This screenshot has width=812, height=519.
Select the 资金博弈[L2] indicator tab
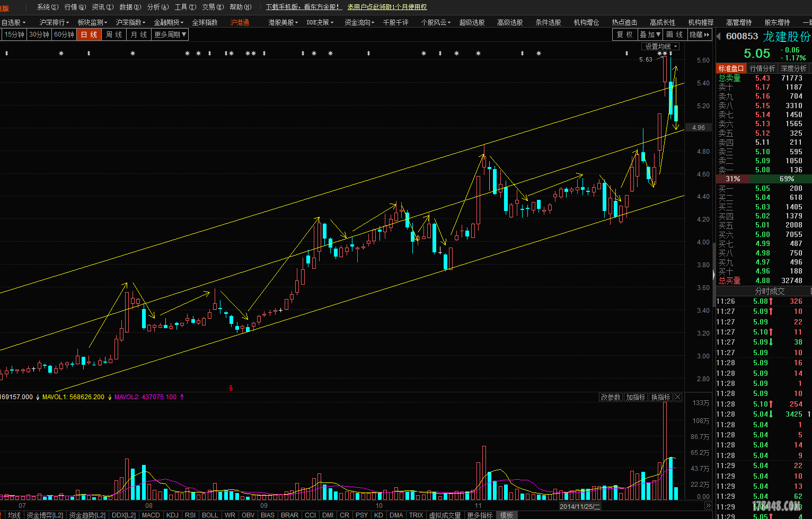(45, 515)
